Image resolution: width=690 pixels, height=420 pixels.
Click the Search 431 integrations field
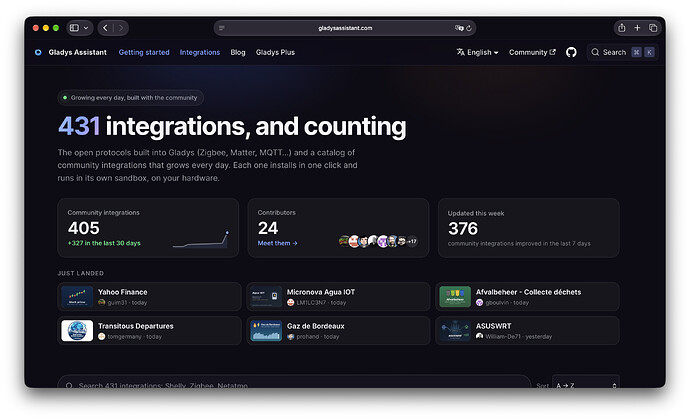point(294,382)
